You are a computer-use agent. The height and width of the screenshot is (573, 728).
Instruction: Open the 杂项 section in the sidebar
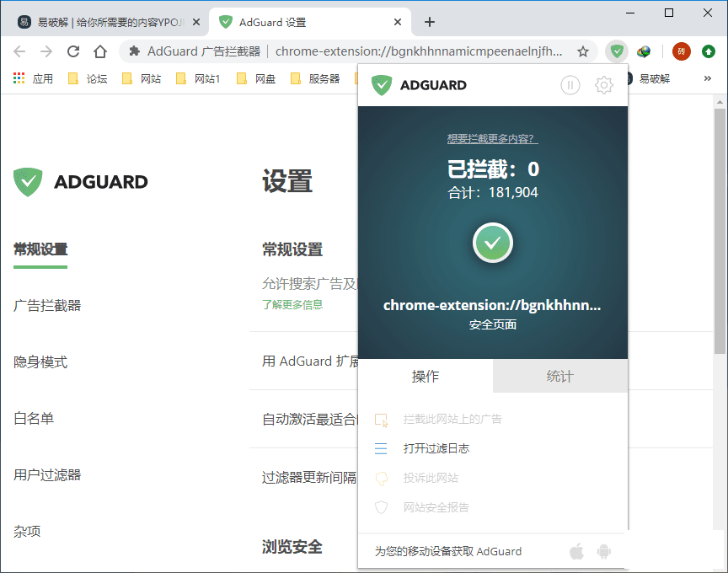pos(27,531)
